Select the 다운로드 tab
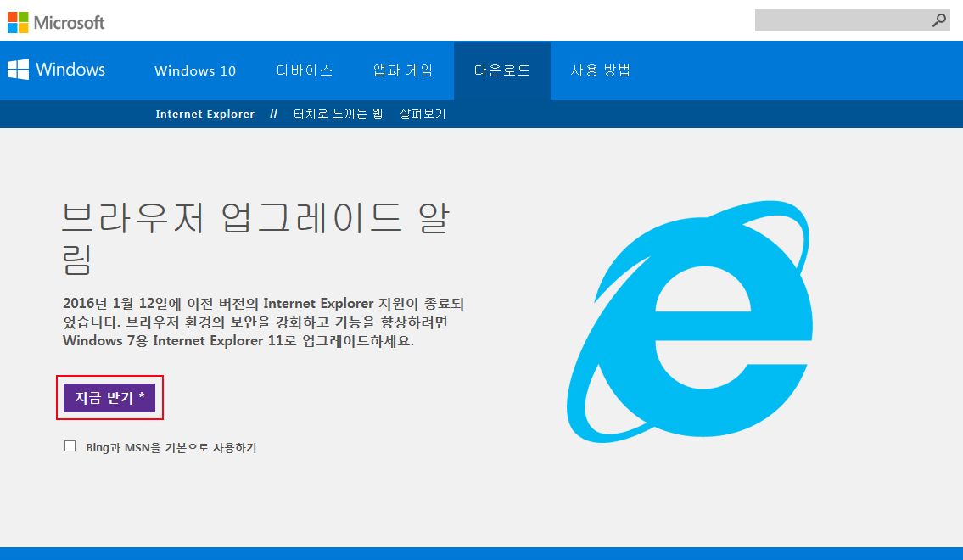The image size is (963, 560). (501, 70)
